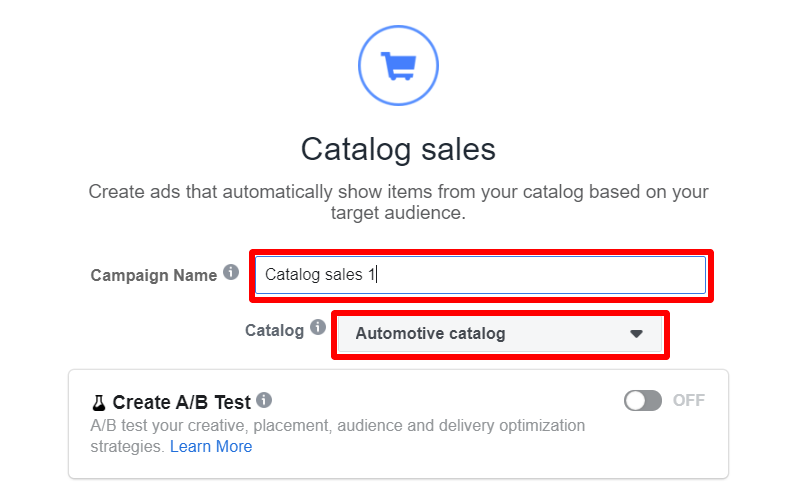Click the A/B test strategies description text
This screenshot has height=491, width=789.
[337, 436]
